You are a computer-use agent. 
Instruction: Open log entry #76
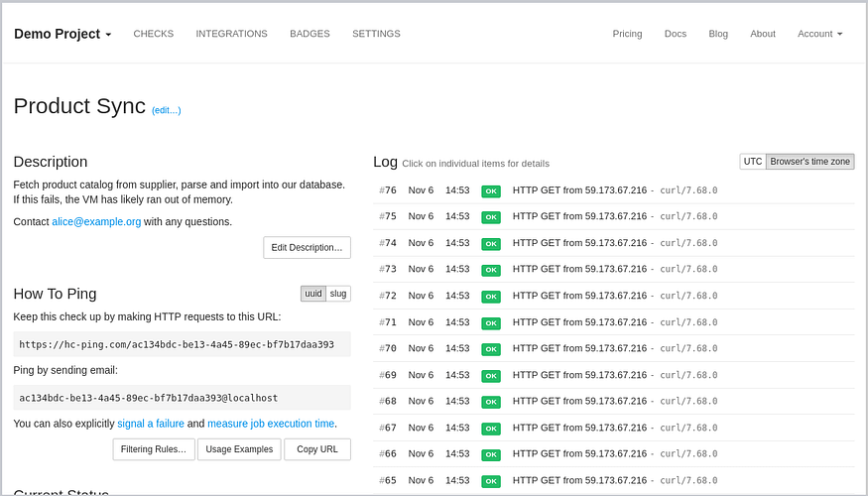pyautogui.click(x=613, y=190)
